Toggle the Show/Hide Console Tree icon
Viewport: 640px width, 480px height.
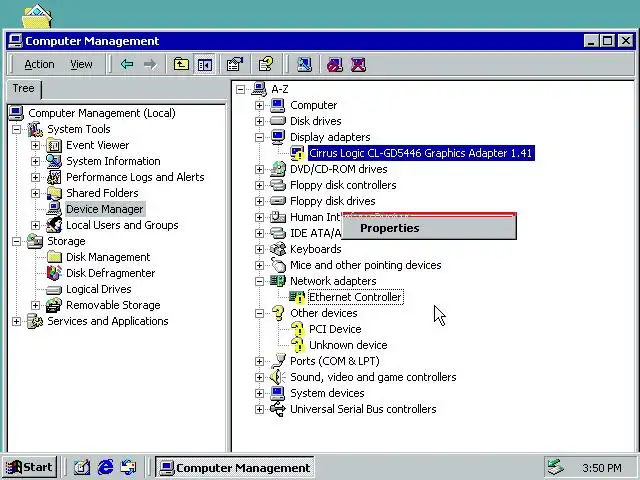pos(204,64)
